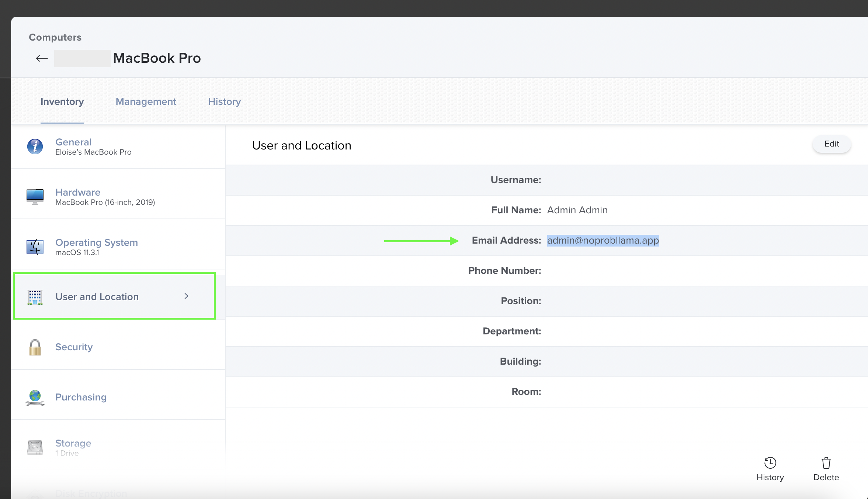Open the Hardware section link
This screenshot has width=868, height=499.
(78, 192)
